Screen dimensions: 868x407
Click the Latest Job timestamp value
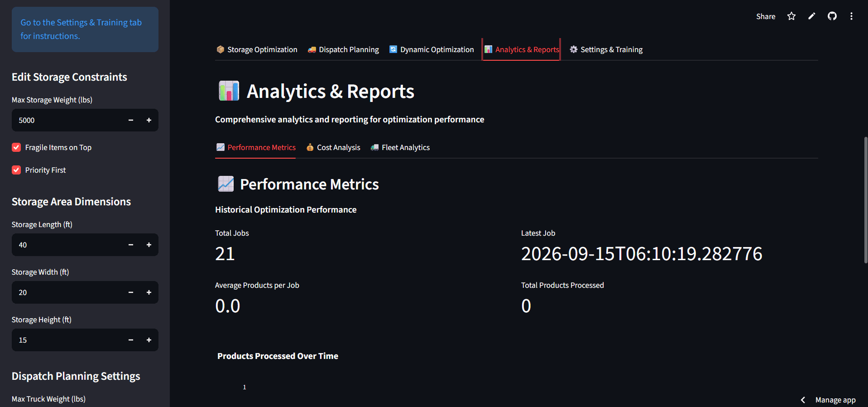pyautogui.click(x=642, y=254)
